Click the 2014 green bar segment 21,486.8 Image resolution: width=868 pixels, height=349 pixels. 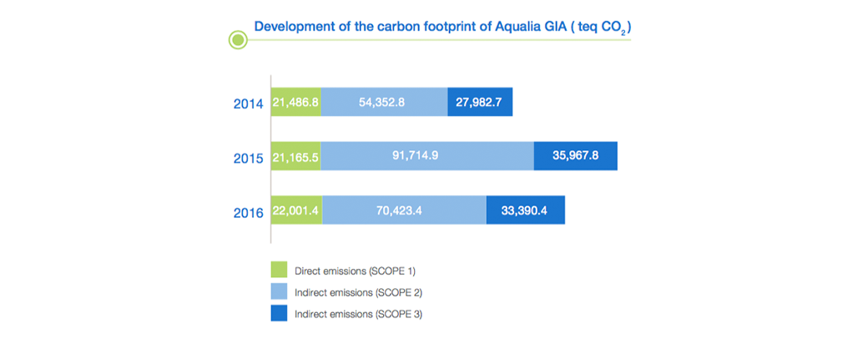point(296,102)
